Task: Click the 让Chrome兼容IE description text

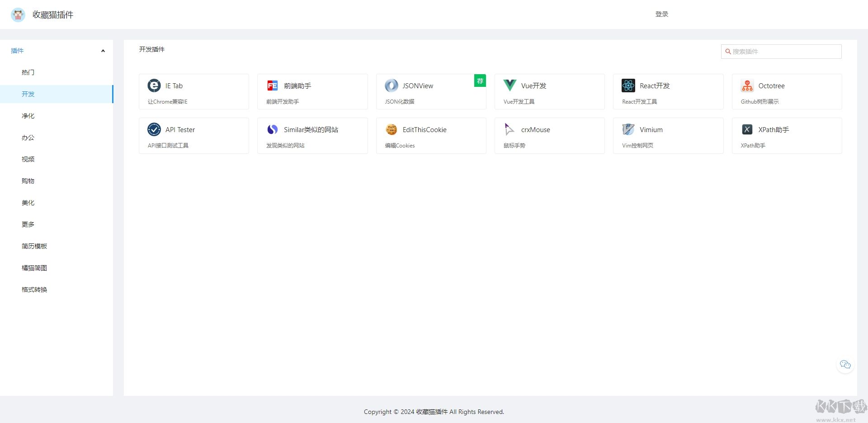Action: (167, 101)
